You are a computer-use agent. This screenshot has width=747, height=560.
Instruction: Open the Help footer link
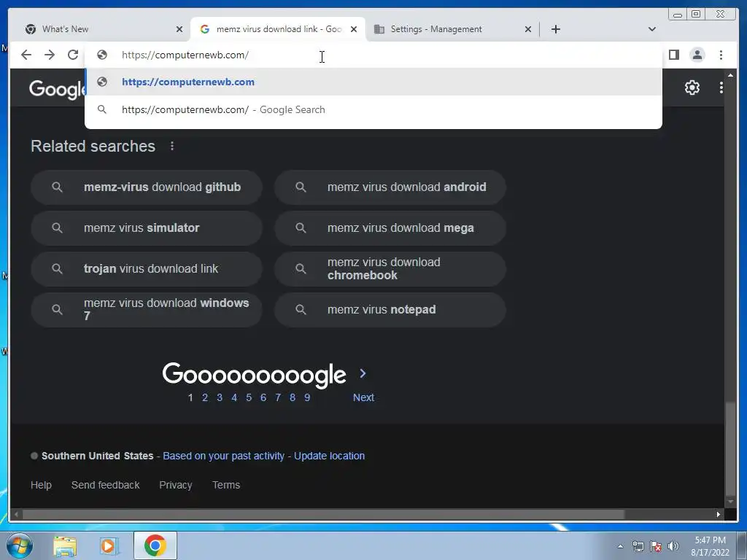(41, 485)
